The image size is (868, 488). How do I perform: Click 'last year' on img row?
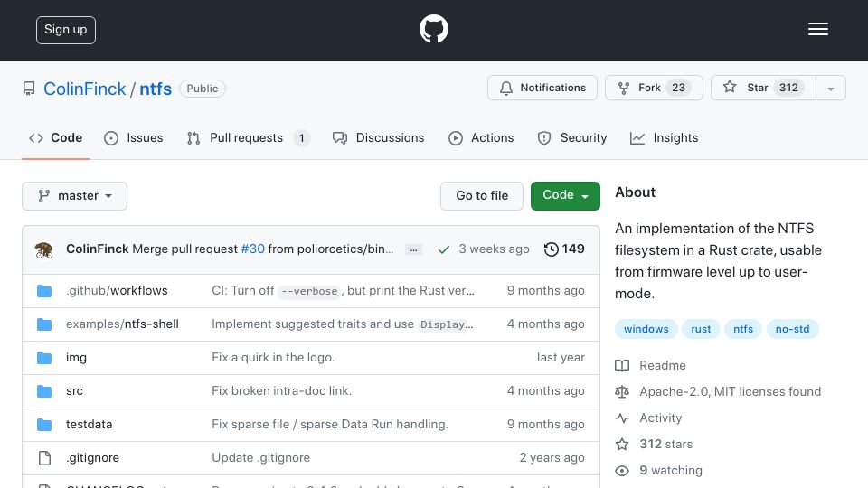coord(561,358)
